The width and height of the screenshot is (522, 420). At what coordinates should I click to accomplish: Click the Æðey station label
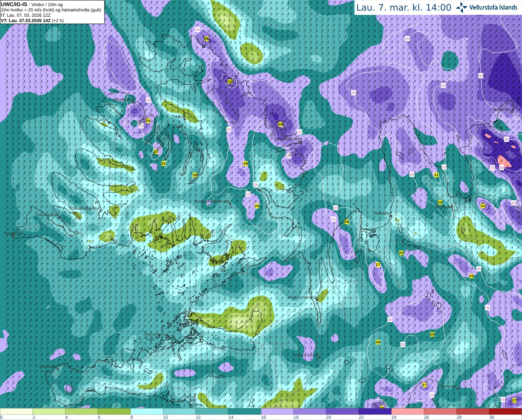179,116
